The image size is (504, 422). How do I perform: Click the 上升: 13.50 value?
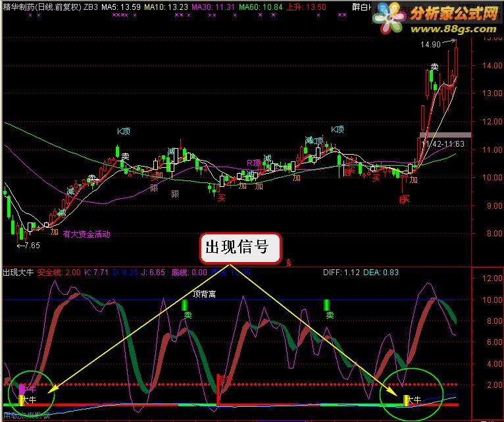click(x=306, y=7)
